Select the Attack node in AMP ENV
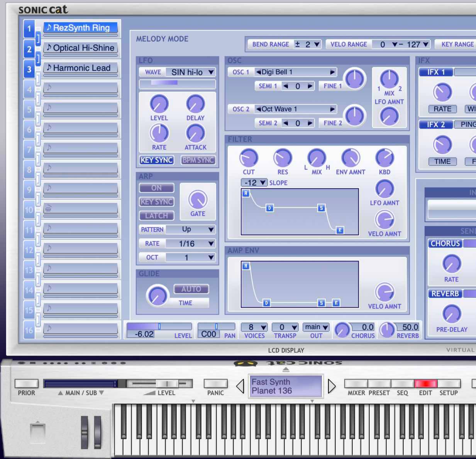This screenshot has height=459, width=476. coord(246,266)
